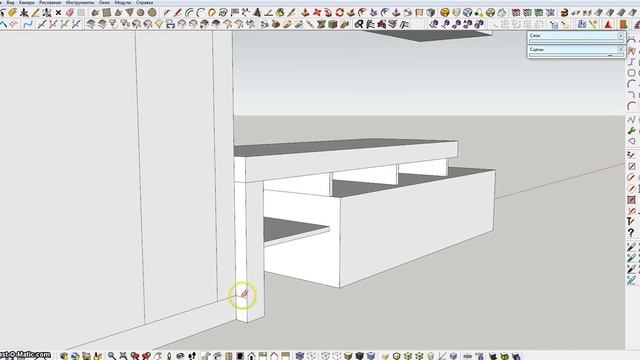Click the dark shelf under the desk
Image resolution: width=640 pixels, height=360 pixels.
coord(292,228)
